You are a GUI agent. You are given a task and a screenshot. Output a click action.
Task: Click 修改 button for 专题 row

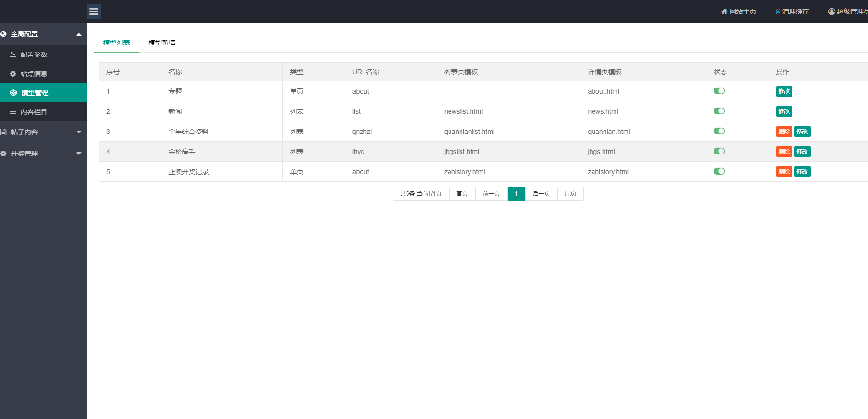pos(784,91)
